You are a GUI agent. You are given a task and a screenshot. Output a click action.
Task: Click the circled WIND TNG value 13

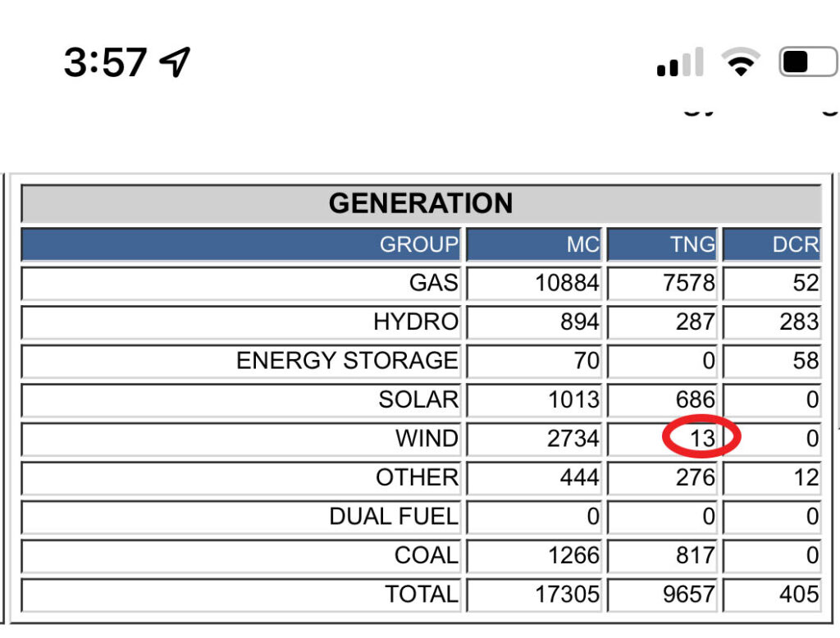(x=701, y=439)
